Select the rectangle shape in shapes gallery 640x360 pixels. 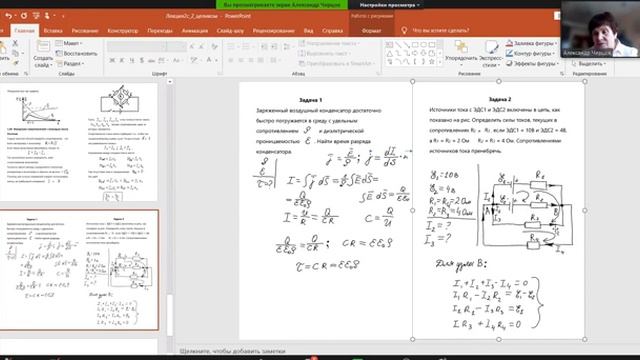coord(415,44)
